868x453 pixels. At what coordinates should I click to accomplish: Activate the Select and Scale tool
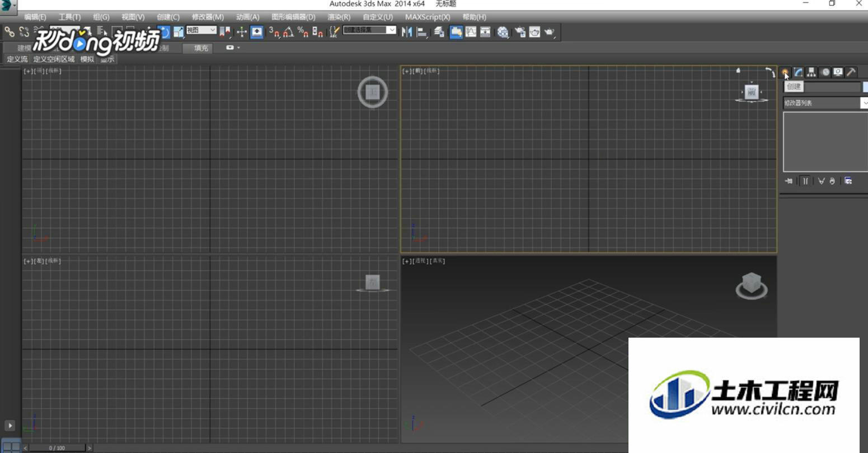pyautogui.click(x=179, y=32)
